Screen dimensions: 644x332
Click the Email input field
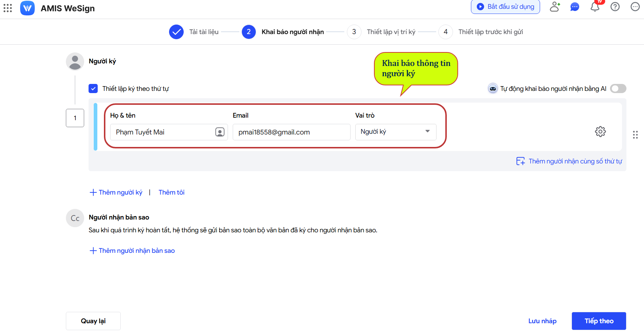pos(291,132)
